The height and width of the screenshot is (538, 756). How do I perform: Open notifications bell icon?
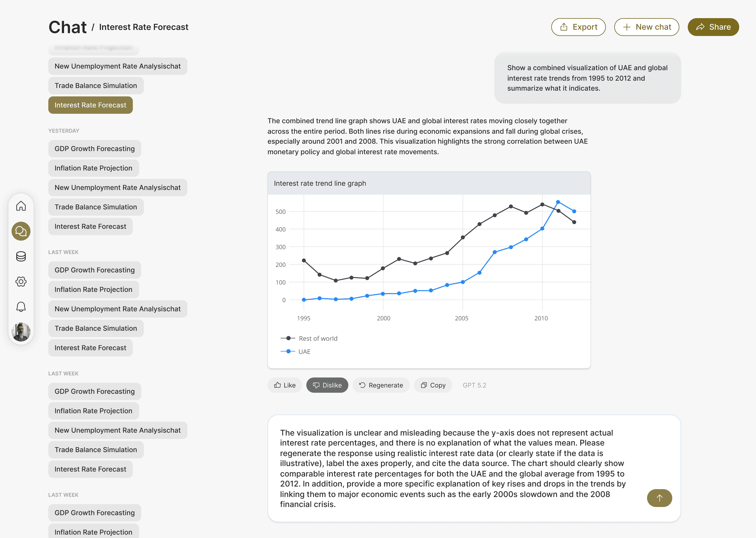click(x=21, y=307)
